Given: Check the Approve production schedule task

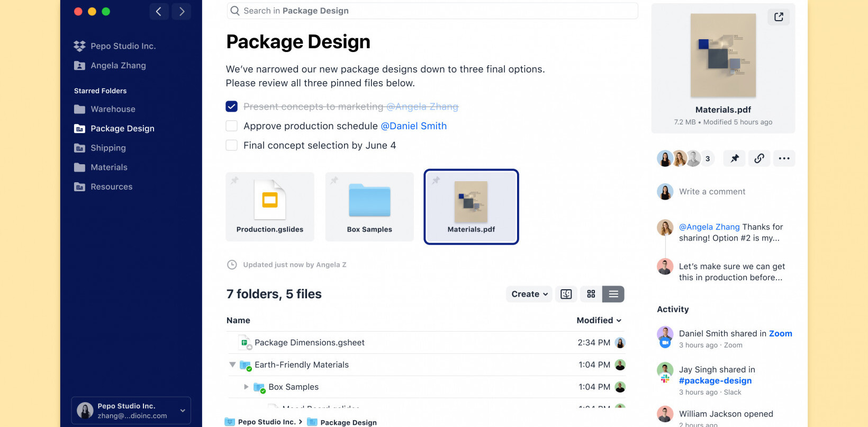Looking at the screenshot, I should [232, 126].
